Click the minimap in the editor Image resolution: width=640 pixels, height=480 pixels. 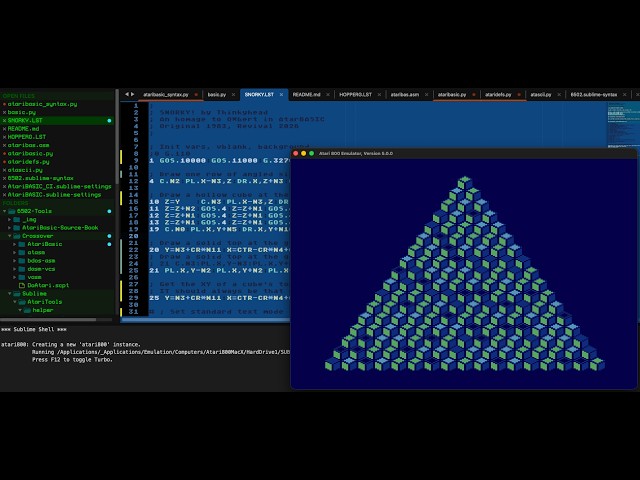[623, 124]
